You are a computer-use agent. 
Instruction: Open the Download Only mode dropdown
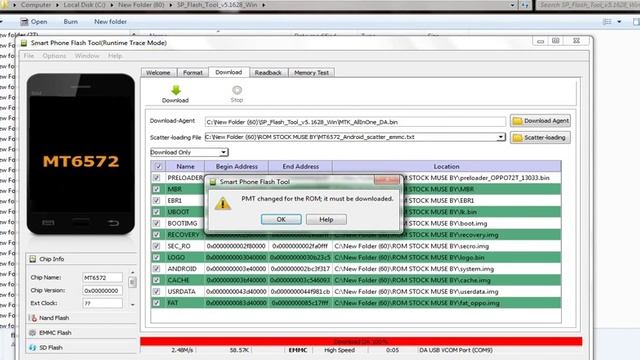(x=189, y=152)
